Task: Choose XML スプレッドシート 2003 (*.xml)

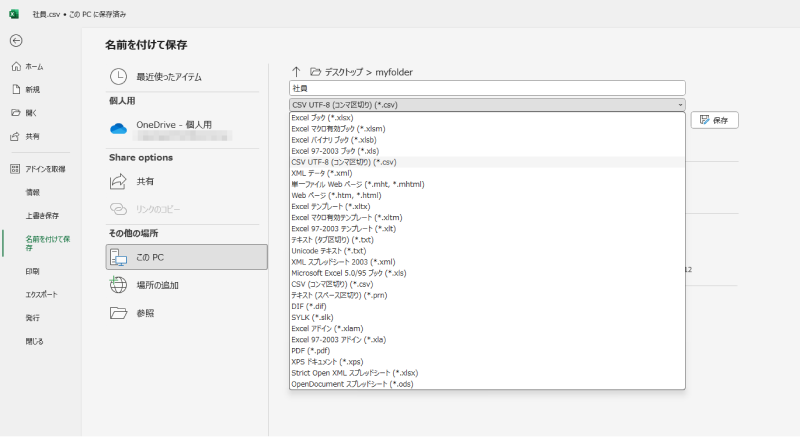Action: tap(487, 262)
